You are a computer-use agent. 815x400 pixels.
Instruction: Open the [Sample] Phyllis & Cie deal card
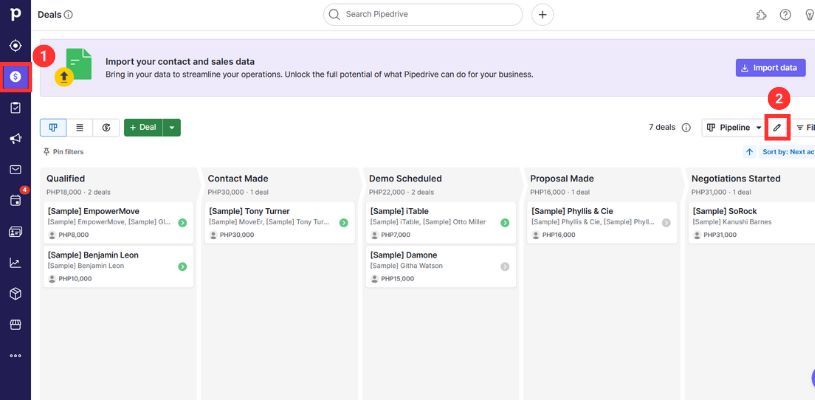602,223
